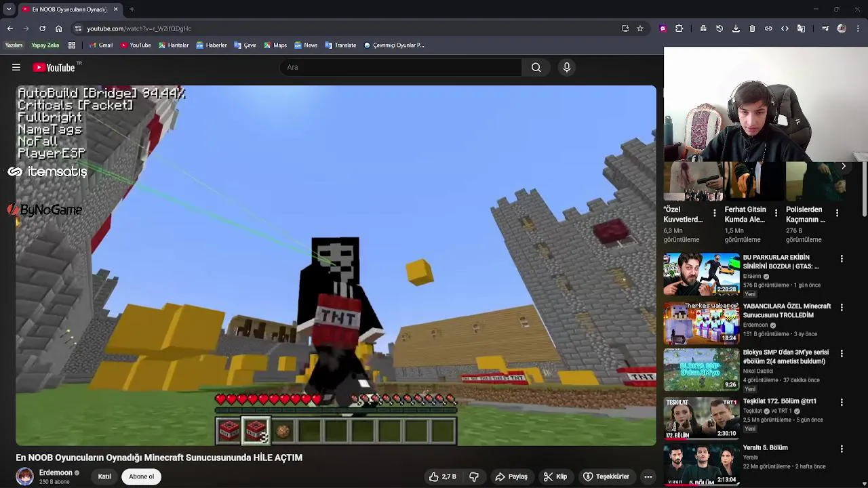Create a clip with Klip button
This screenshot has height=488, width=868.
coord(555,476)
